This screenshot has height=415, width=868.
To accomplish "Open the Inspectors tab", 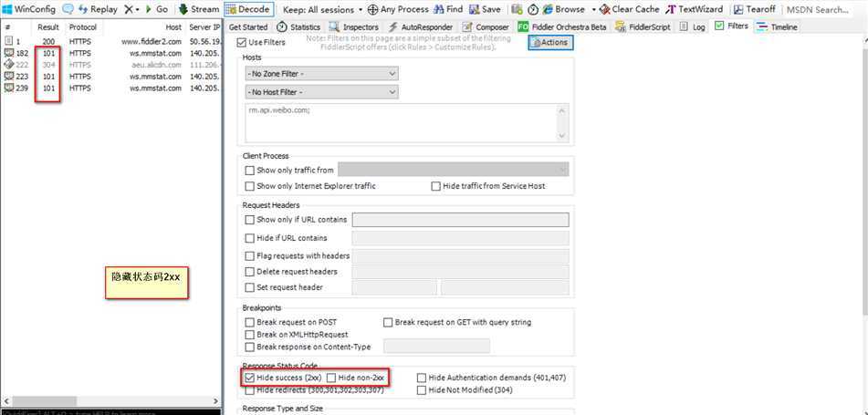I will click(x=354, y=26).
